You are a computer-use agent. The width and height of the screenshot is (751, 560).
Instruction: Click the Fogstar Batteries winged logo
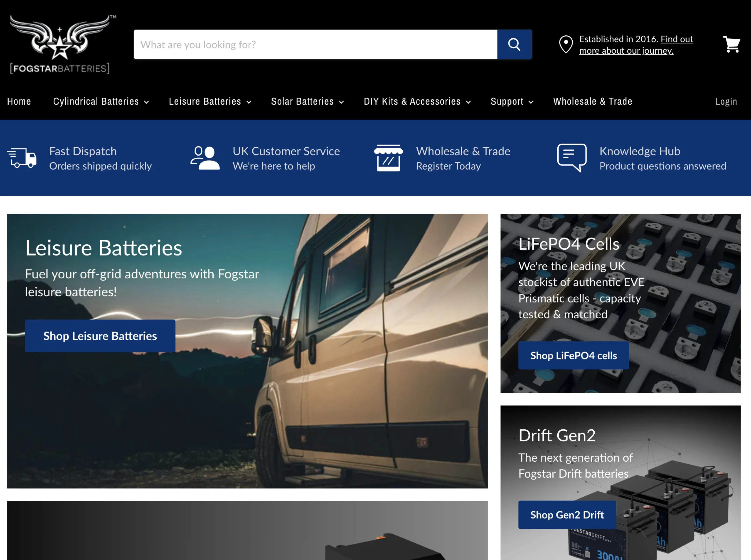click(x=60, y=45)
